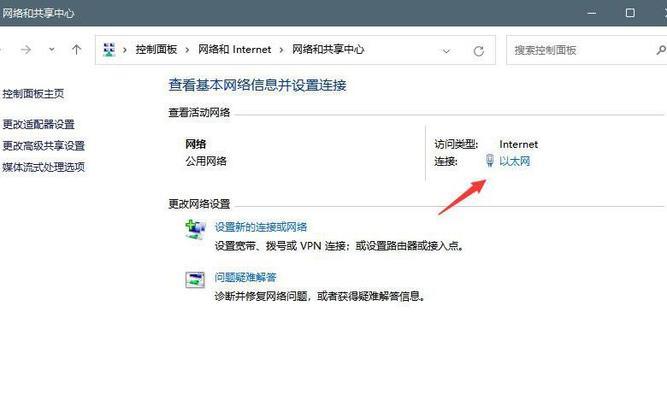Open 更改适配器设置 in the sidebar
The width and height of the screenshot is (667, 400).
(38, 124)
